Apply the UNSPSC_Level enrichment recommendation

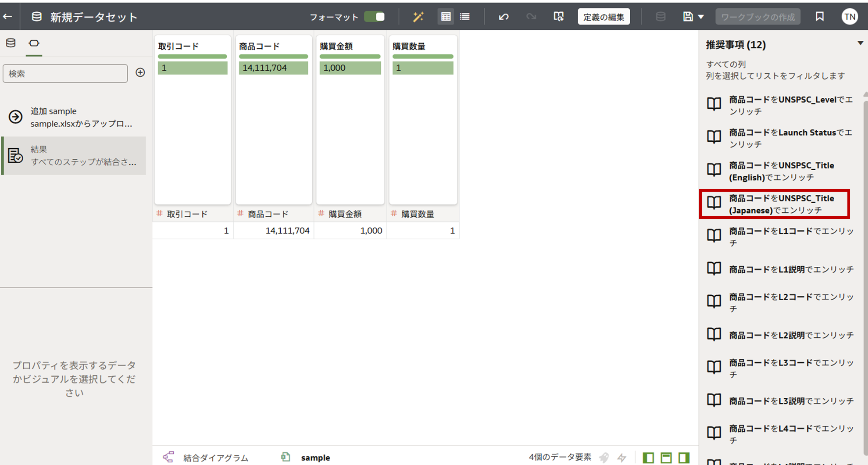[781, 105]
